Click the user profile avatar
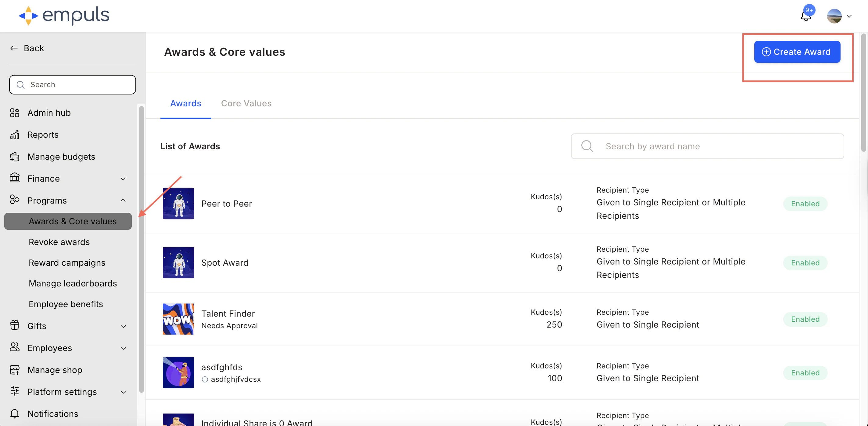This screenshot has width=868, height=426. tap(834, 16)
